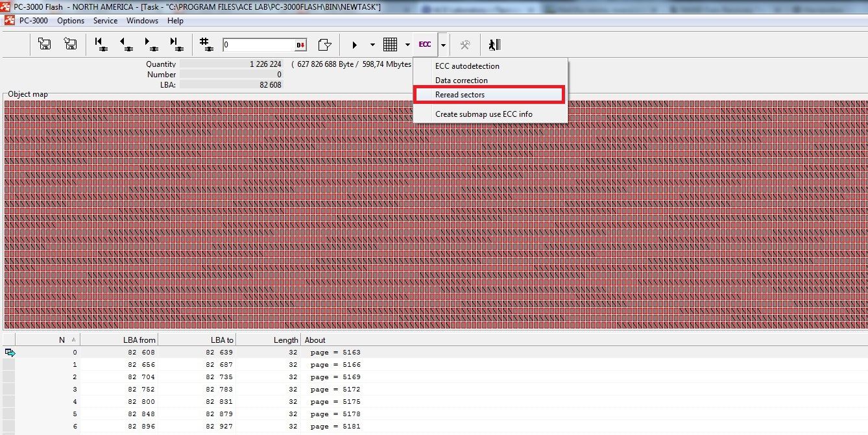Screen dimensions: 868x435
Task: Click the LBA value 82 608 field
Action: tap(232, 85)
